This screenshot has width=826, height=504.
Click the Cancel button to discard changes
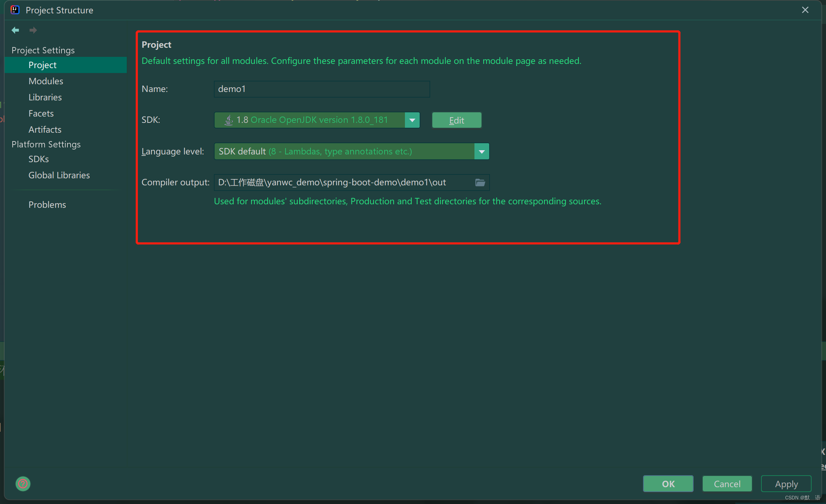[x=727, y=483]
